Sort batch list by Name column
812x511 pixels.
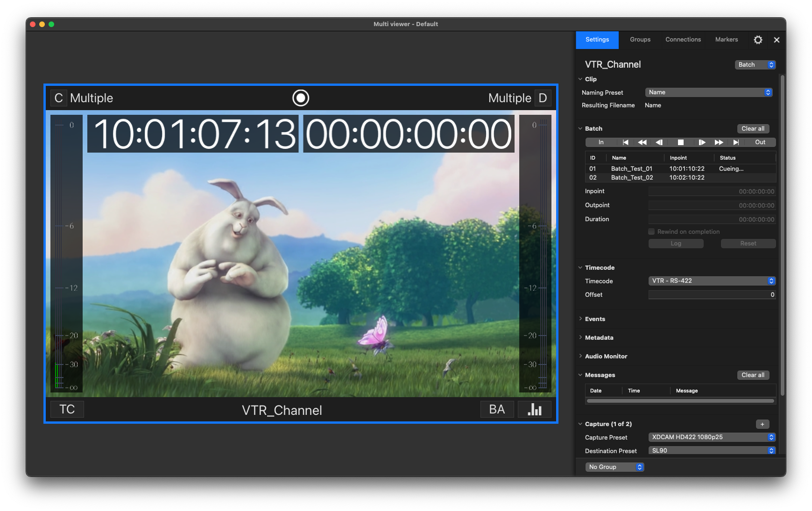coord(635,158)
